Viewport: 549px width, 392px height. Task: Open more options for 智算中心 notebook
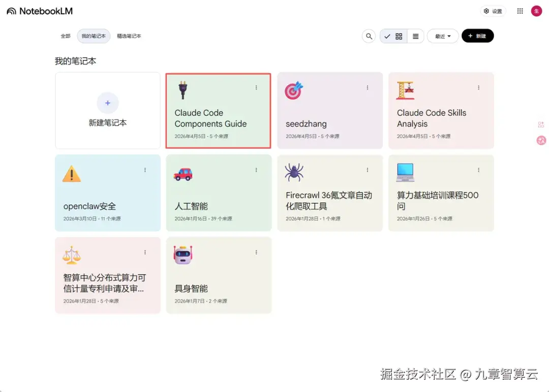click(145, 252)
